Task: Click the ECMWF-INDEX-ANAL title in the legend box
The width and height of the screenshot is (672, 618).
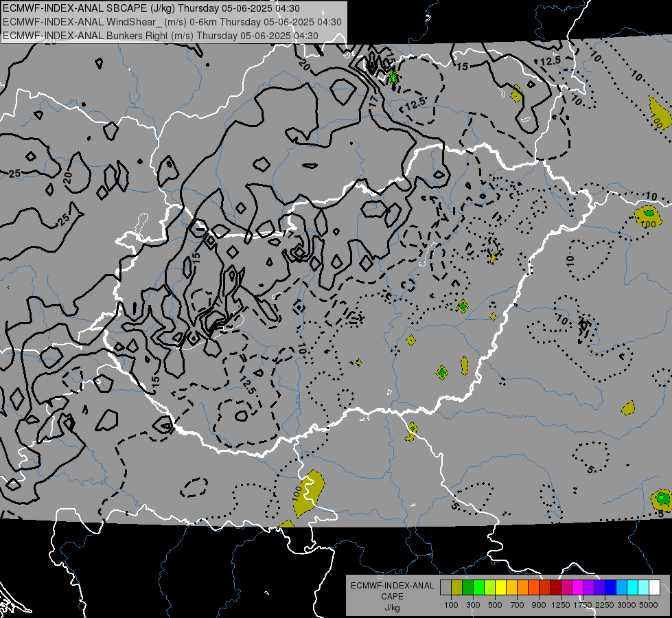Action: pyautogui.click(x=392, y=586)
